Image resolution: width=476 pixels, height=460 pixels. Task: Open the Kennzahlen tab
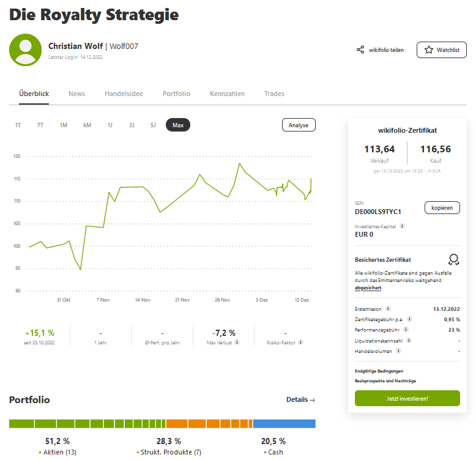(x=227, y=94)
